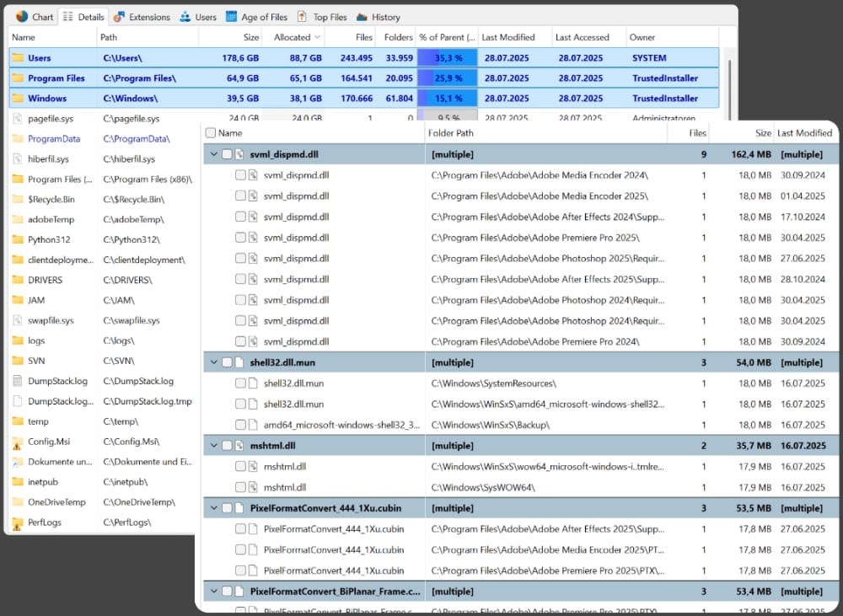Check the PixelFormatConvert_BiPlanar_Frame group checkbox
Screen dimensions: 843x616
[227, 592]
